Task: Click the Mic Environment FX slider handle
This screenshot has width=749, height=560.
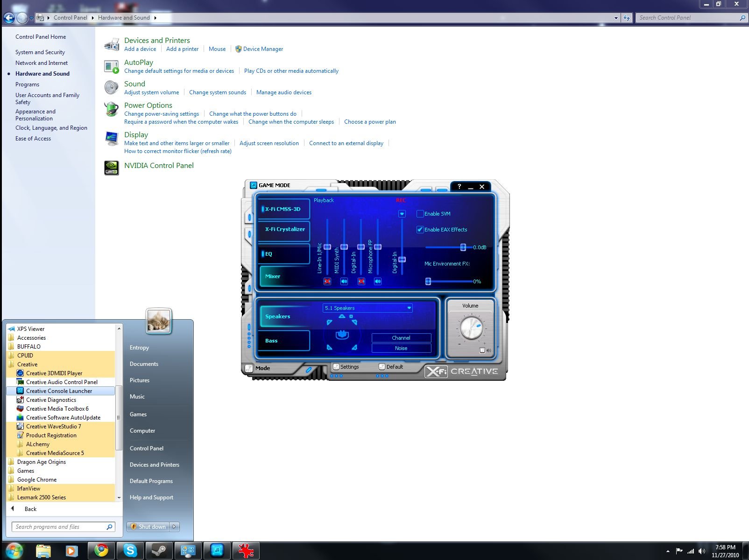Action: click(x=428, y=281)
